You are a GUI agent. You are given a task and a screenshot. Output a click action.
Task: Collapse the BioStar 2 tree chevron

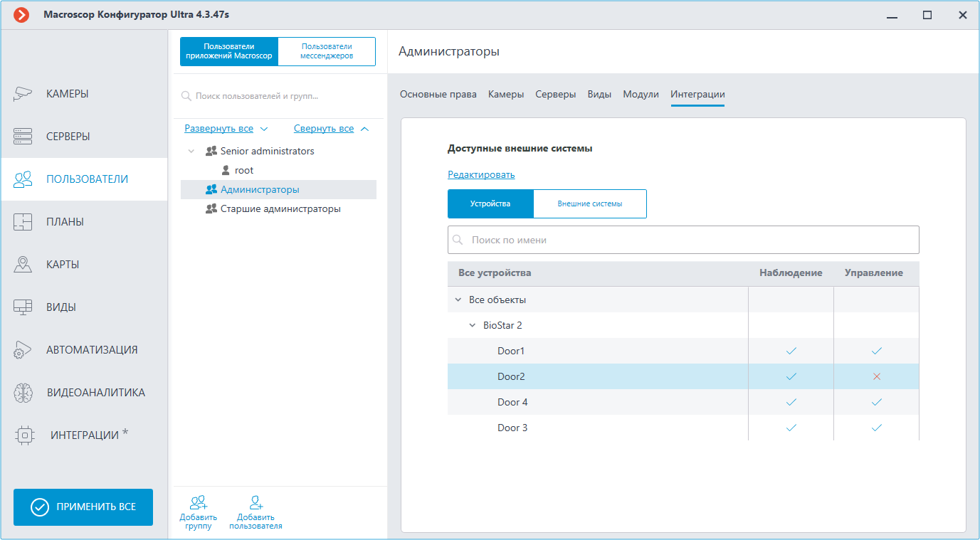(472, 326)
